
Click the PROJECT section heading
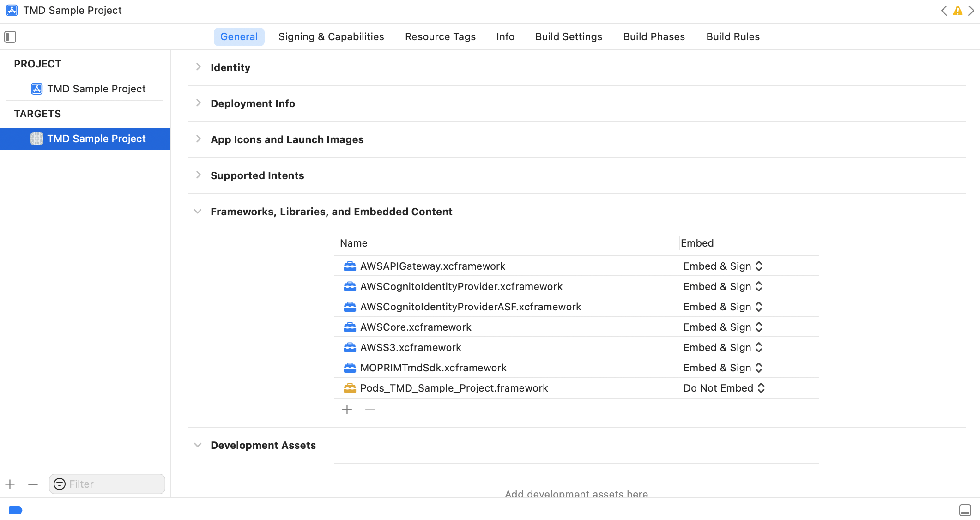[37, 64]
